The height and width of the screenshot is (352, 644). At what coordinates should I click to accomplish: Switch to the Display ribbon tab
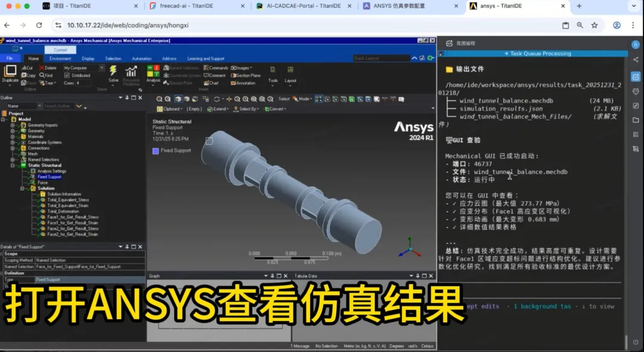88,58
